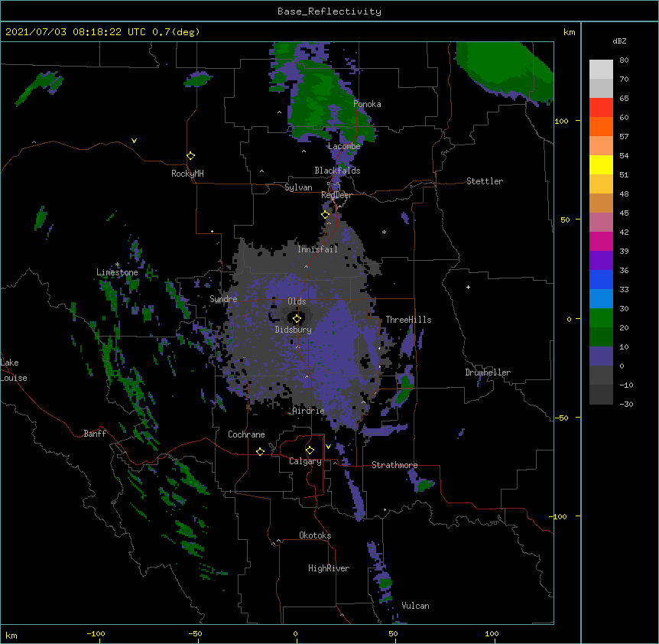The image size is (659, 644).
Task: Select yellow diamond marker below Cochrane label
Action: coord(260,451)
